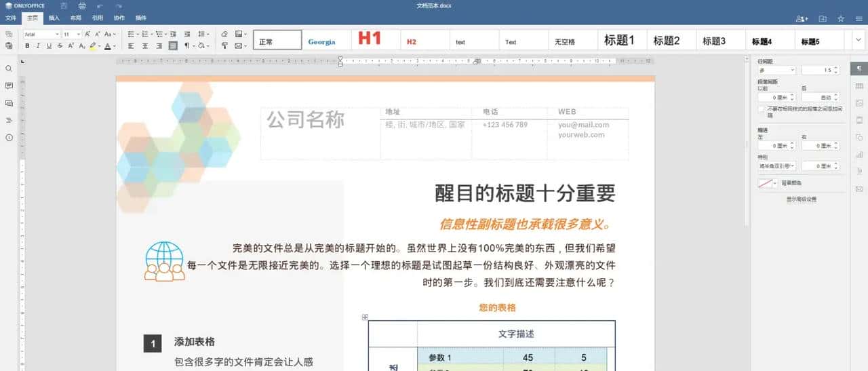Toggle justified alignment
Screen dimensions: 868x371
[173, 46]
